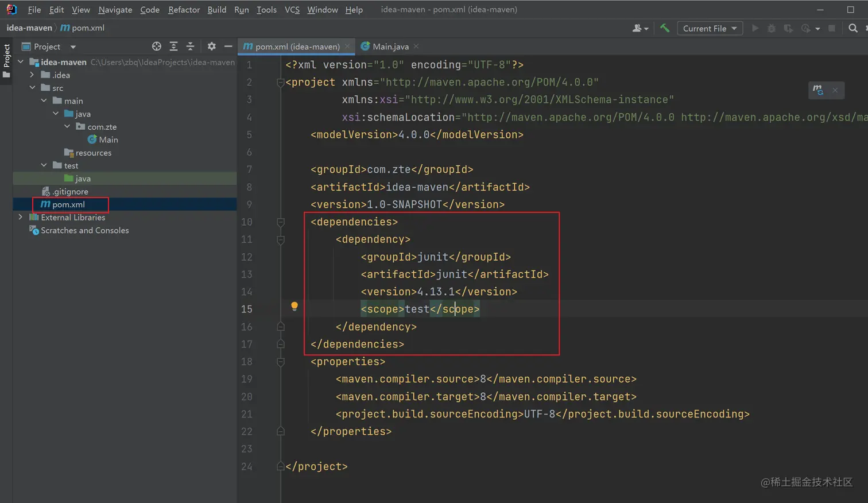Open the Current File run configuration dropdown
This screenshot has height=503, width=868.
[x=710, y=28]
